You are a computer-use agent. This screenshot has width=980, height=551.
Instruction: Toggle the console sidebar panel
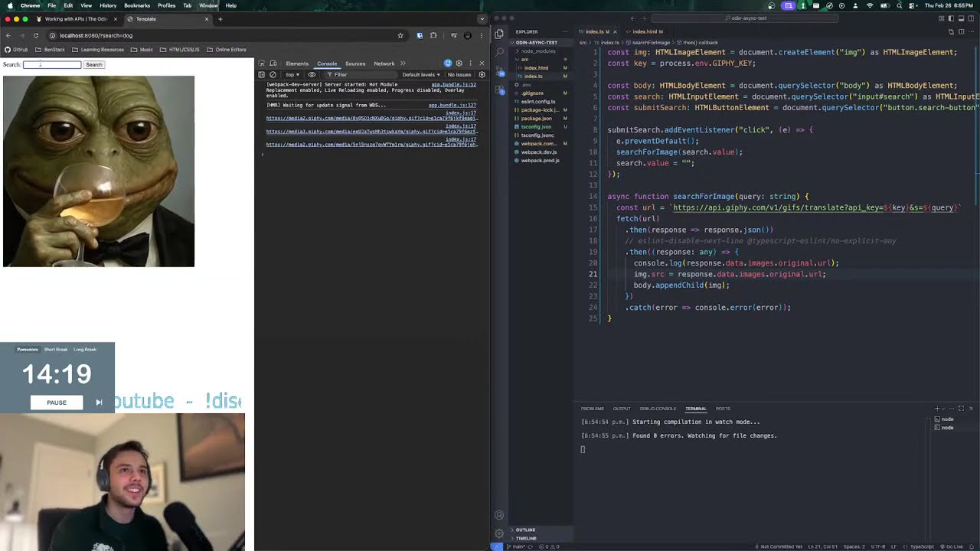261,75
